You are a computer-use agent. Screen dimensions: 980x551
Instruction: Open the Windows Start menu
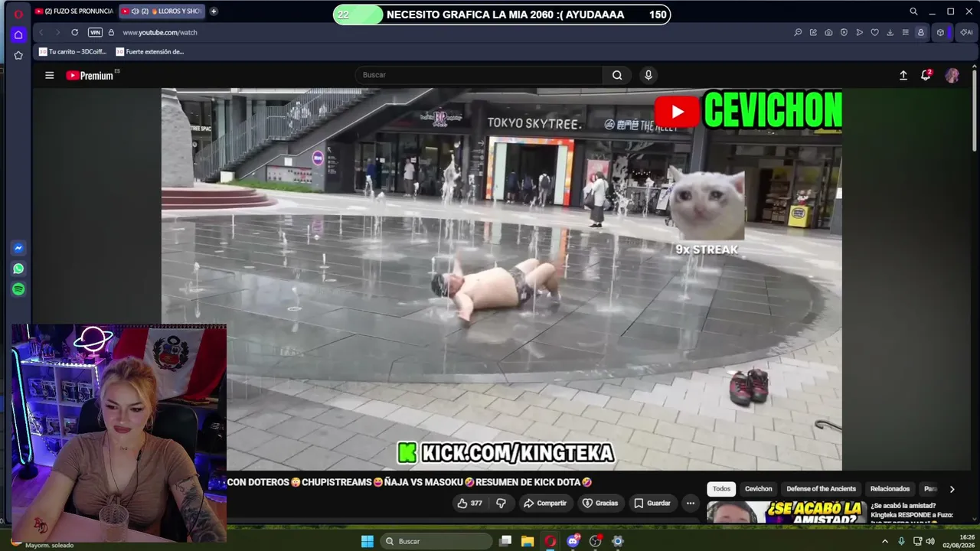coord(367,541)
